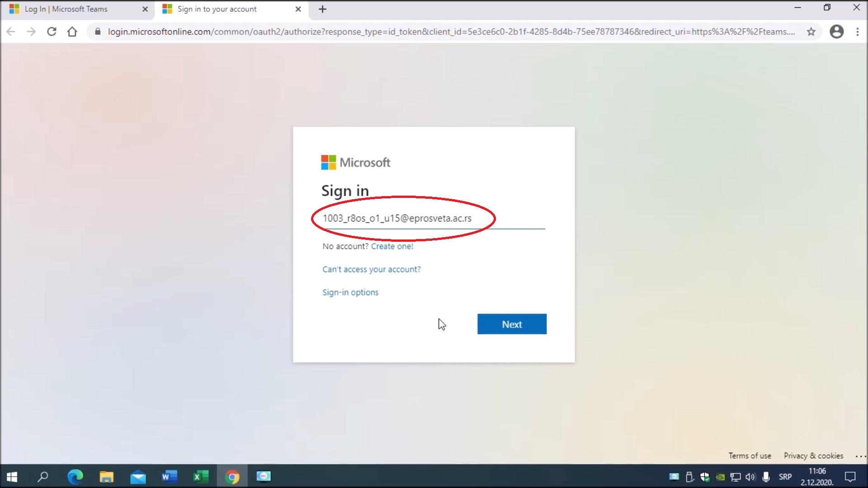This screenshot has height=488, width=868.
Task: Go back to previous page
Action: click(x=11, y=32)
